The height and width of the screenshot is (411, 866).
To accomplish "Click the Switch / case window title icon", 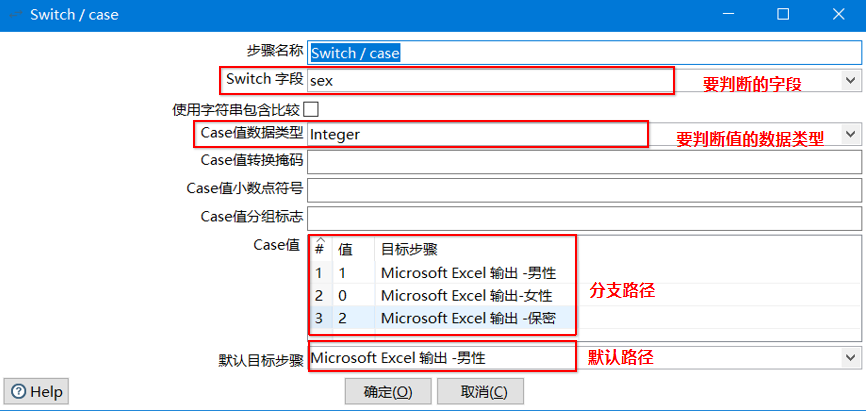I will click(15, 14).
